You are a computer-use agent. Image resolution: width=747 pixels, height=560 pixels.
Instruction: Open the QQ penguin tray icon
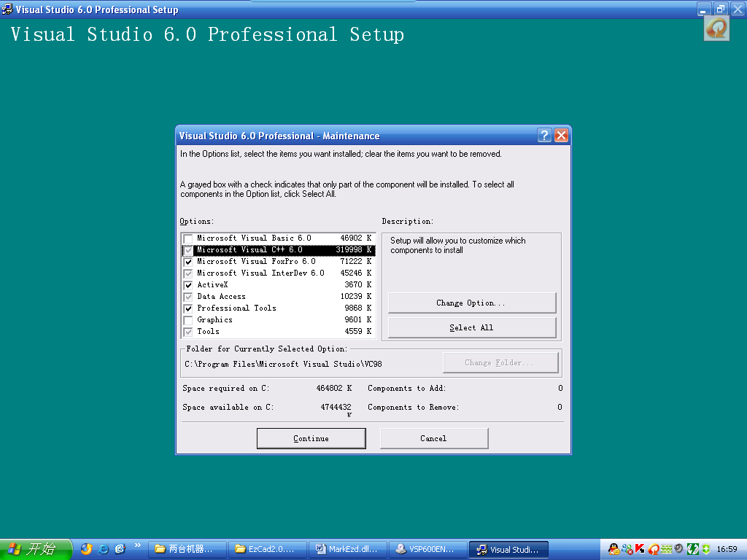[614, 550]
